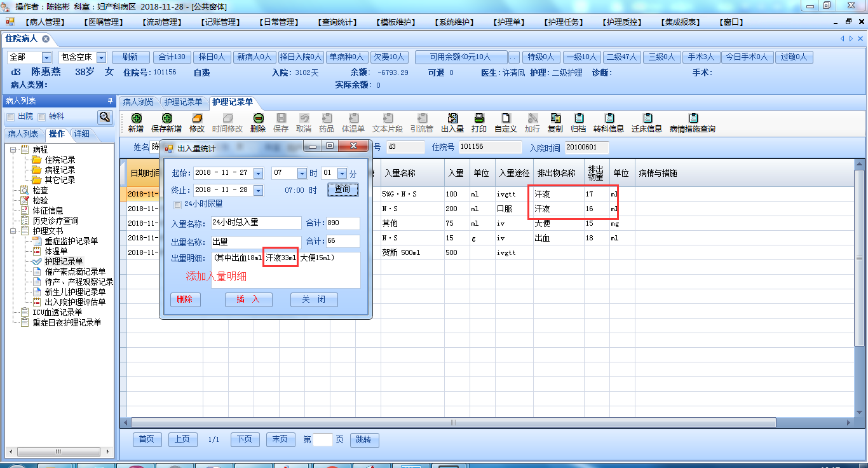Image resolution: width=868 pixels, height=468 pixels.
Task: Click the 入量名称 input field
Action: [256, 223]
